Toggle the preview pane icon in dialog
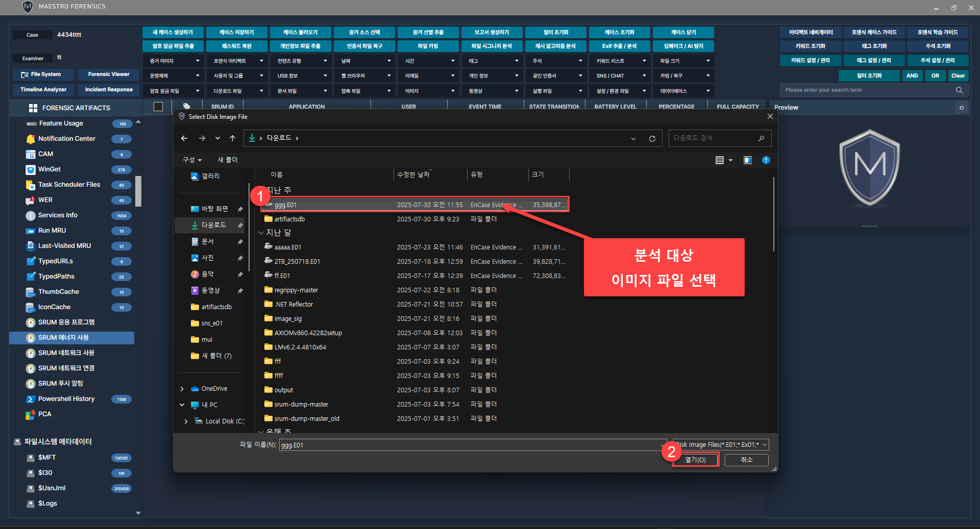Viewport: 980px width, 529px height. click(747, 160)
